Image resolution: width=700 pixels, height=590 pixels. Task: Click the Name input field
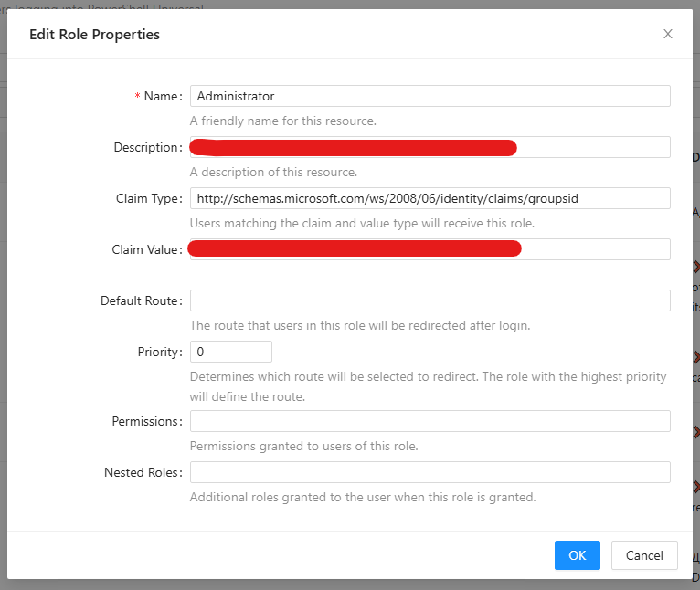click(430, 96)
